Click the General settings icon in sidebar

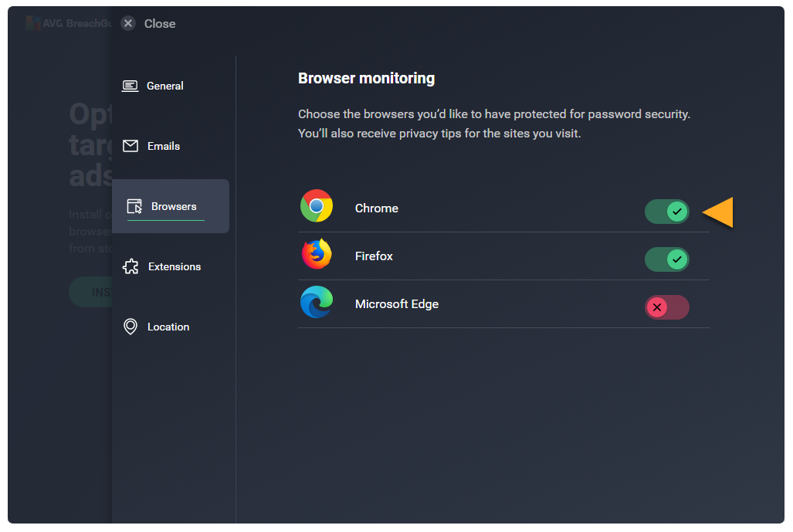pos(130,86)
